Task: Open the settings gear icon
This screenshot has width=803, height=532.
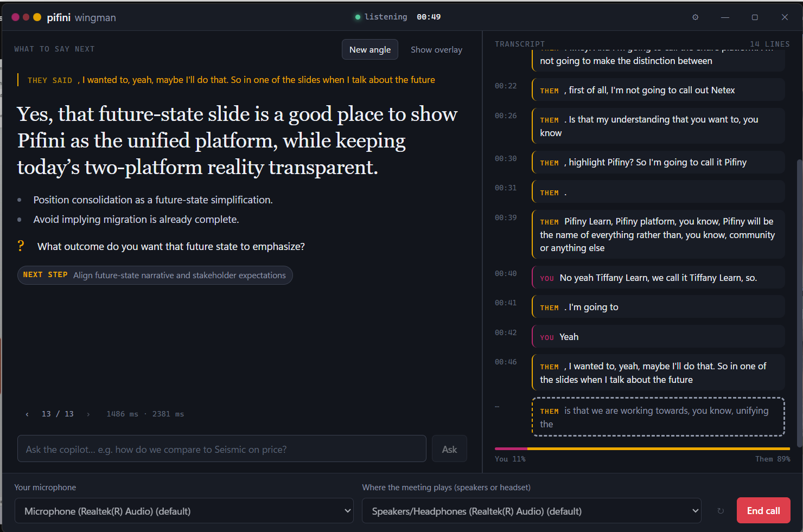Action: 695,17
